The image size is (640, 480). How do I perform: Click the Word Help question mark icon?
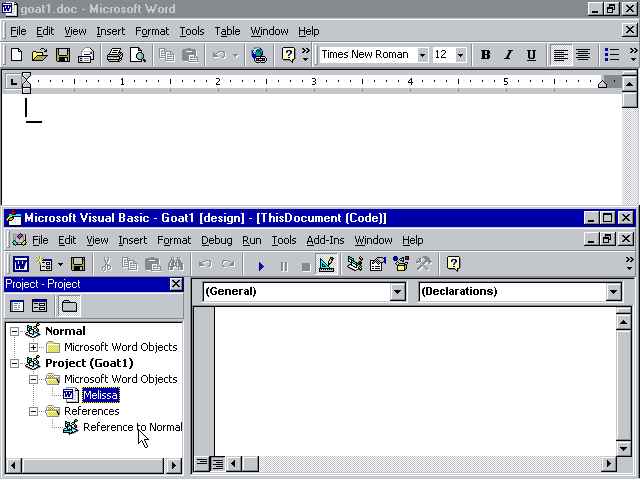pyautogui.click(x=289, y=55)
